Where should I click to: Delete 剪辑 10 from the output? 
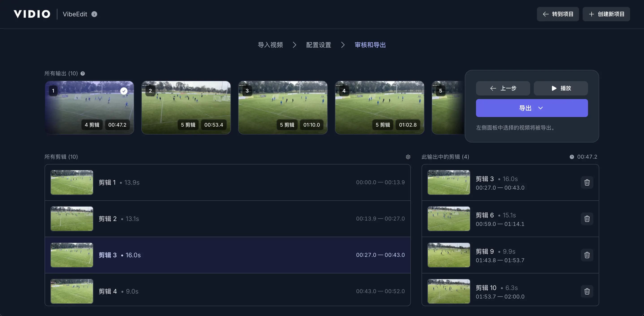pos(587,291)
